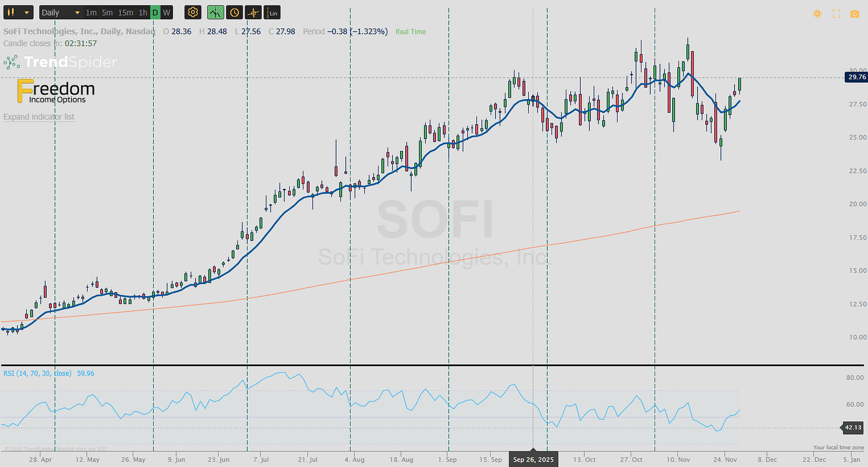The height and width of the screenshot is (467, 868).
Task: Switch to the 15m timeframe
Action: [x=125, y=13]
